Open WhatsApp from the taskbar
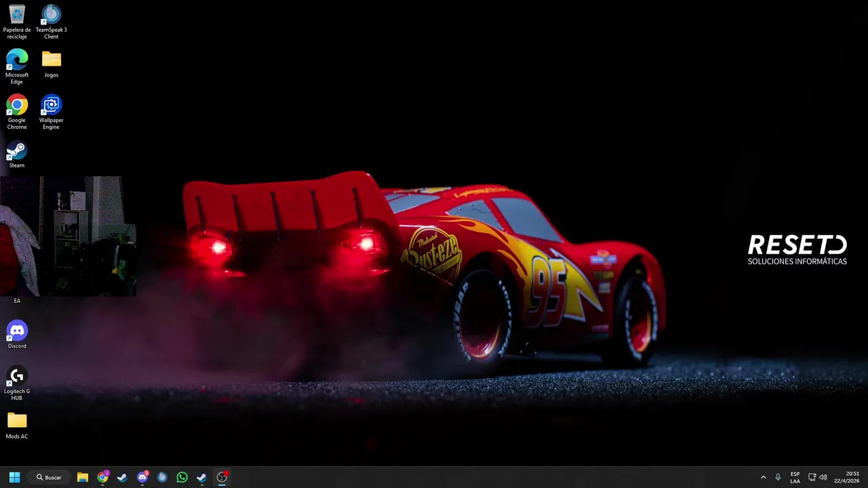The image size is (868, 488). (182, 477)
